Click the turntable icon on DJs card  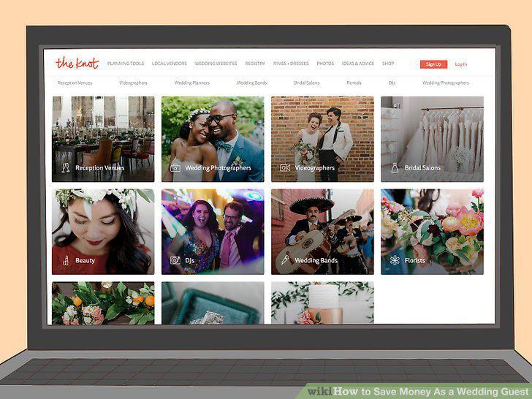175,260
